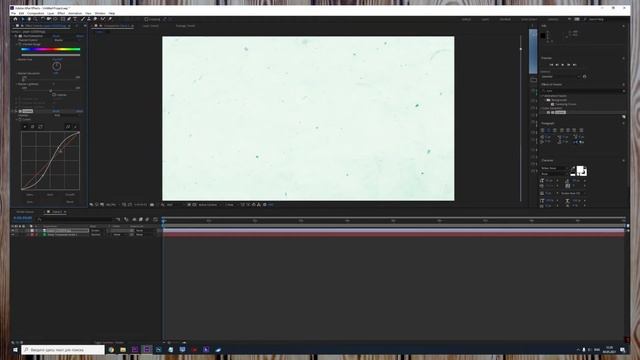Screen dimensions: 640x360
Task: Open the Windows Start menu
Action: [x=15, y=350]
